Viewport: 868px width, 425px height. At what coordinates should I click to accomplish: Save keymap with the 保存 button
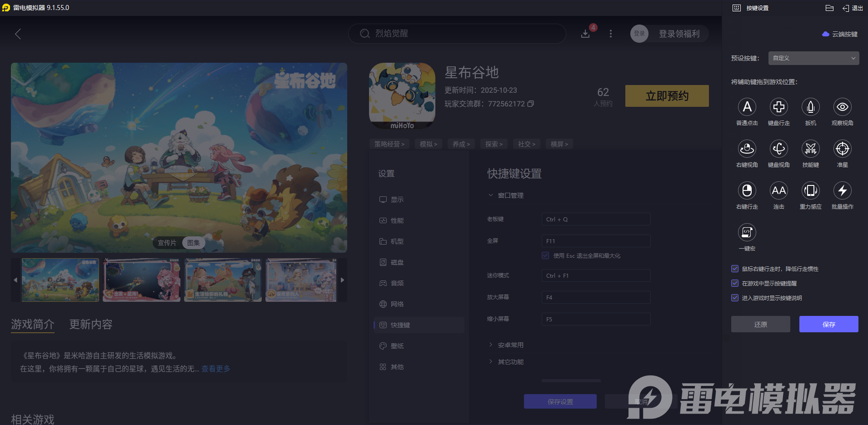(828, 324)
